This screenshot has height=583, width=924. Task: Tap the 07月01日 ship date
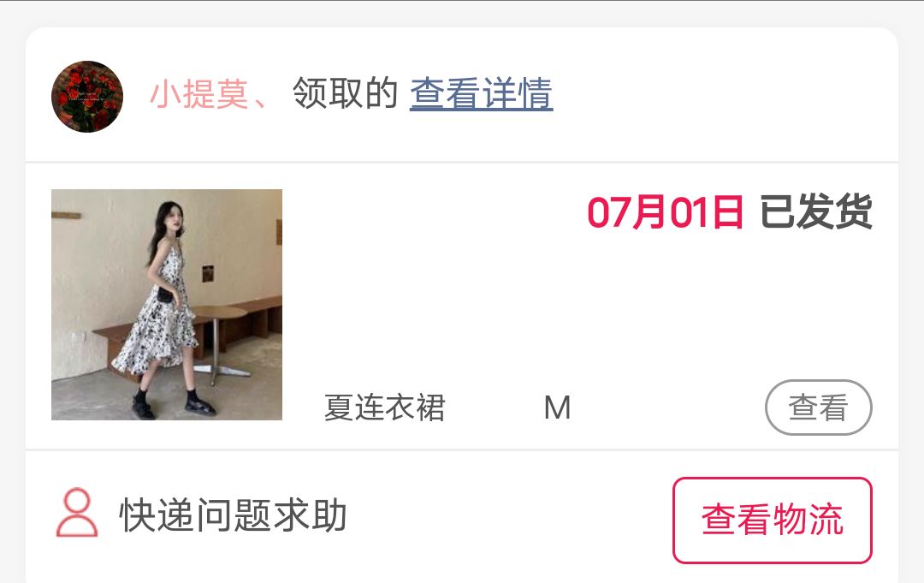click(x=666, y=212)
